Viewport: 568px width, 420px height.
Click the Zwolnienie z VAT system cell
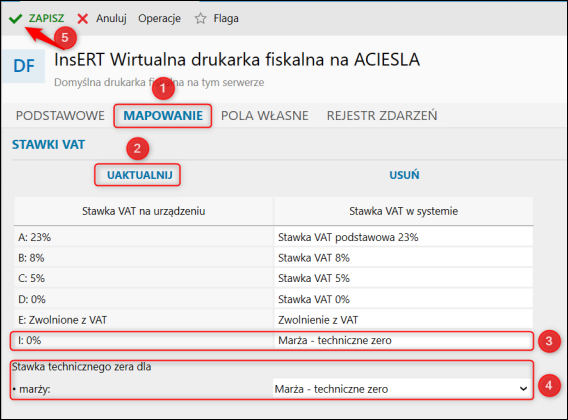click(404, 320)
